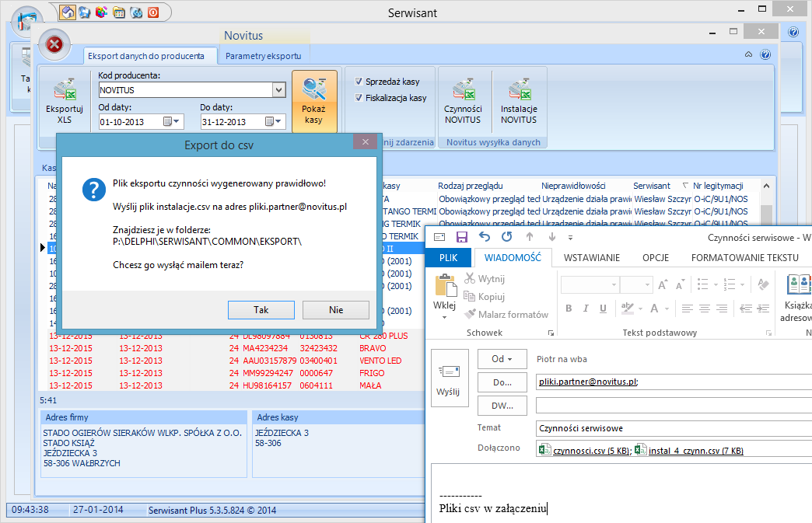The image size is (812, 523).
Task: Select the WSTAWIANIE ribbon tab
Action: pyautogui.click(x=591, y=258)
